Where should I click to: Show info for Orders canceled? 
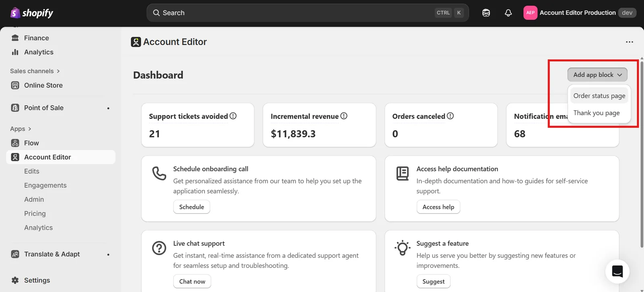point(450,116)
